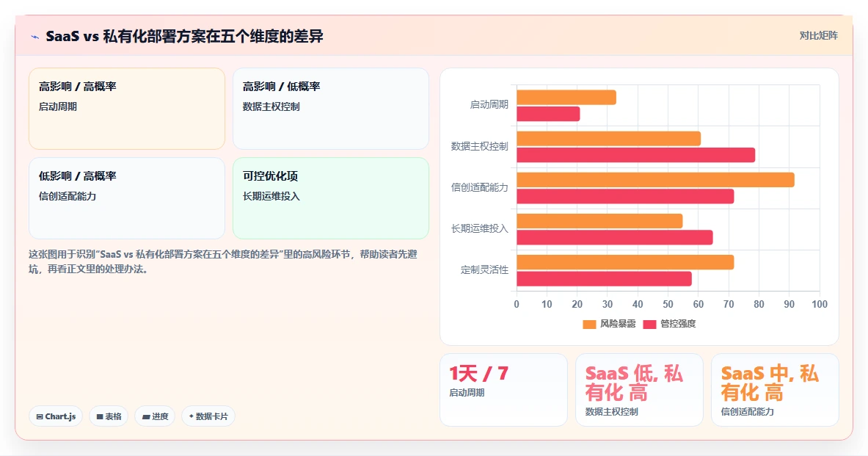Click the 风险暴露 legend label
The height and width of the screenshot is (456, 868).
(x=618, y=324)
